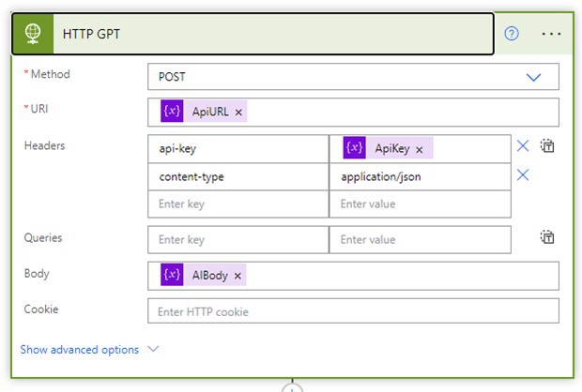582x392 pixels.
Task: Delete the content-type header row
Action: 523,175
